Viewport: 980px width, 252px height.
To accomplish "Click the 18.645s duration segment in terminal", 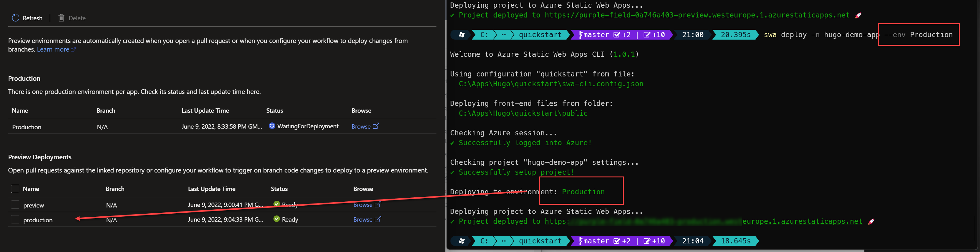I will click(735, 241).
